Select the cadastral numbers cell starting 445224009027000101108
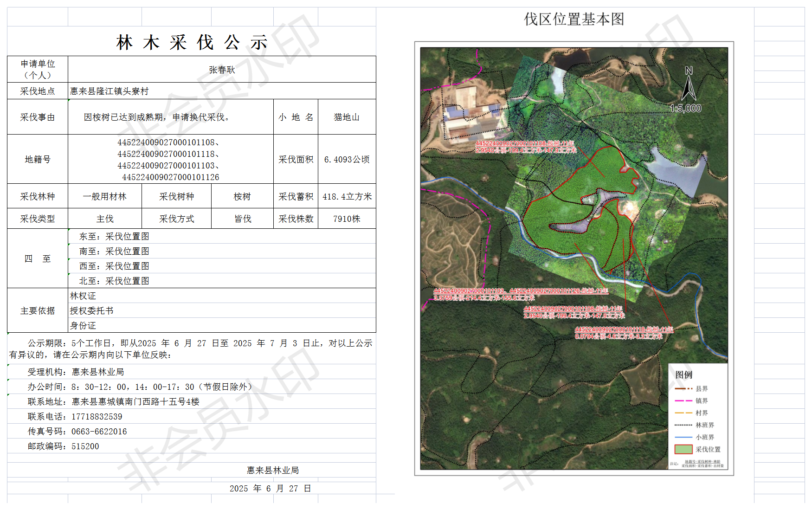Viewport: 812px width, 510px height. [171, 159]
